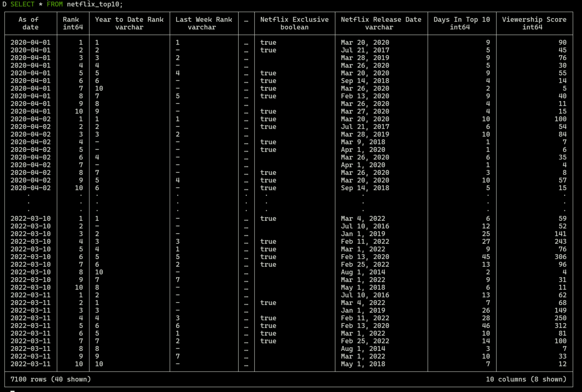Click Viewership Score 84 in the 2020-04-02 rank 3 row
Image resolution: width=582 pixels, height=392 pixels.
coord(563,134)
